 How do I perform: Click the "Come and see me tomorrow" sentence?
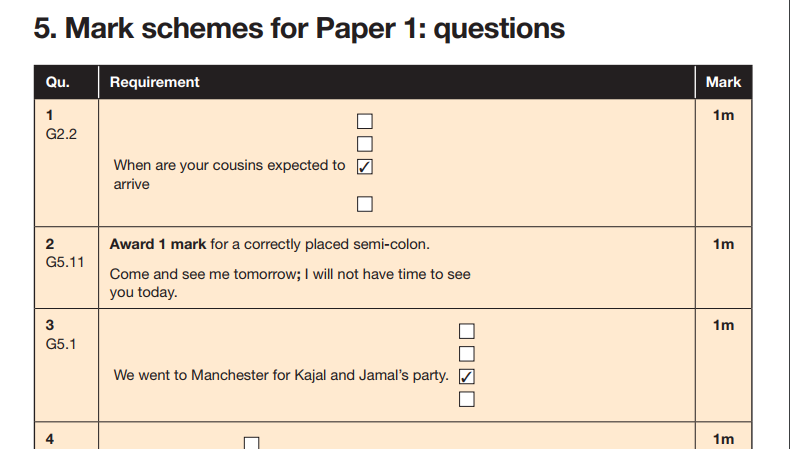tap(290, 274)
